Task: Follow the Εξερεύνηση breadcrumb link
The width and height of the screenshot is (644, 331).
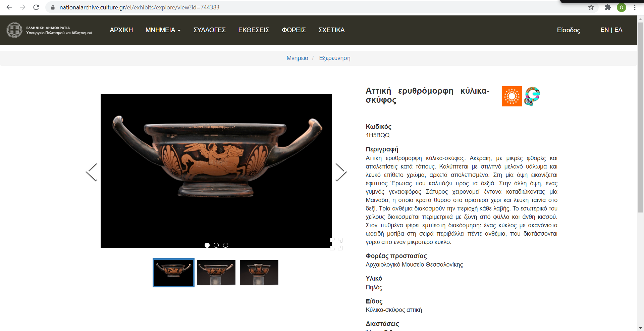Action: (x=335, y=58)
